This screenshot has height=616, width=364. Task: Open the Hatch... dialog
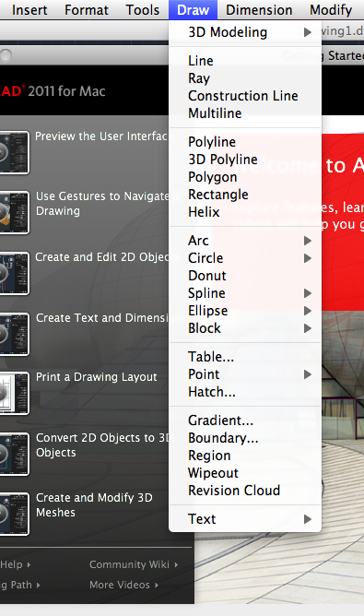pyautogui.click(x=245, y=392)
